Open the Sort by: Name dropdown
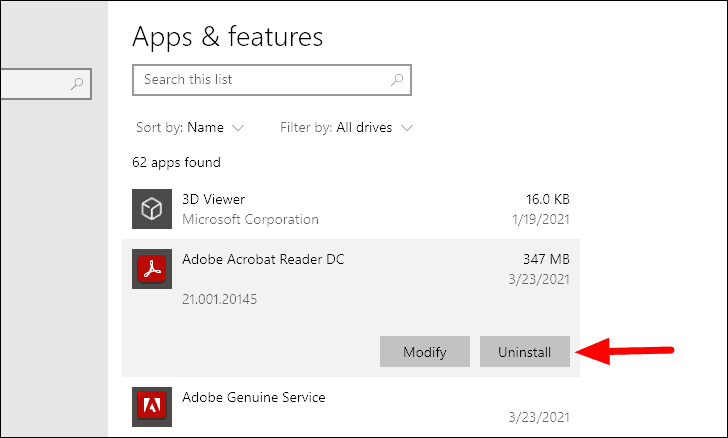This screenshot has width=728, height=438. (190, 127)
